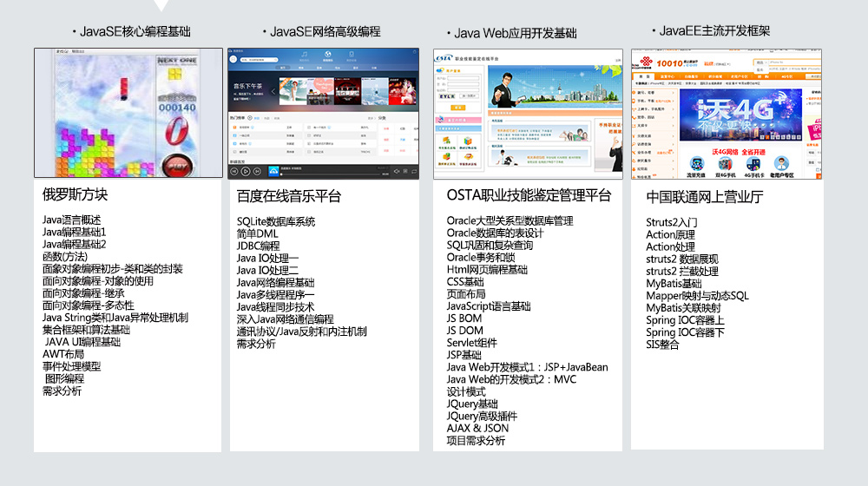
Task: Click the 面向对象编程-多态性 topic
Action: 89,305
